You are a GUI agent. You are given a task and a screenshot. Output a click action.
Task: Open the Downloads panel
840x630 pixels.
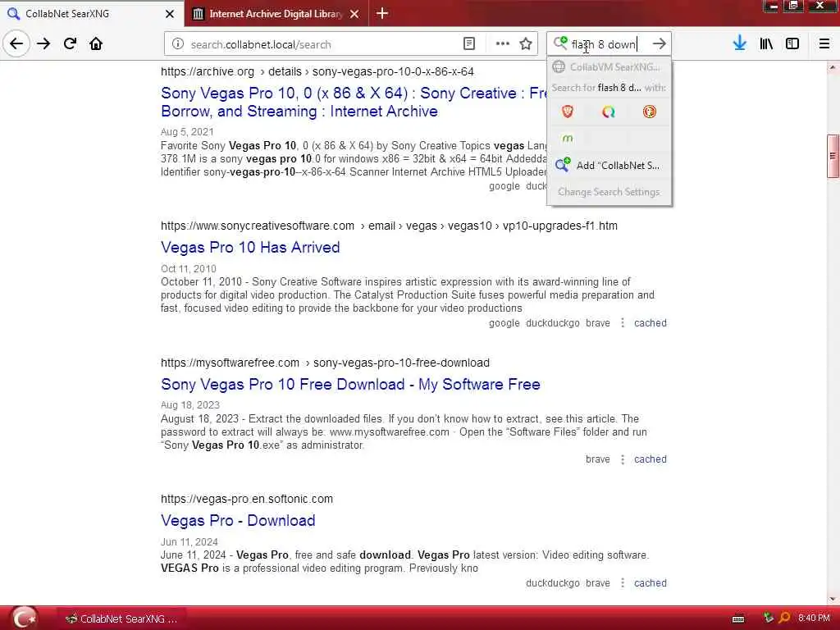(739, 43)
